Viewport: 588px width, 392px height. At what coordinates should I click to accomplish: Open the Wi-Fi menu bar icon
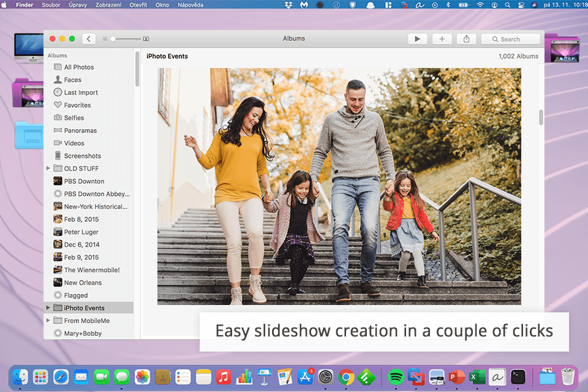click(x=480, y=5)
